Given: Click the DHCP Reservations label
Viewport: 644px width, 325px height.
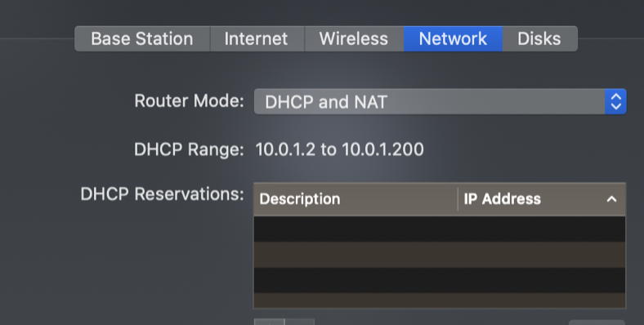Looking at the screenshot, I should 162,194.
